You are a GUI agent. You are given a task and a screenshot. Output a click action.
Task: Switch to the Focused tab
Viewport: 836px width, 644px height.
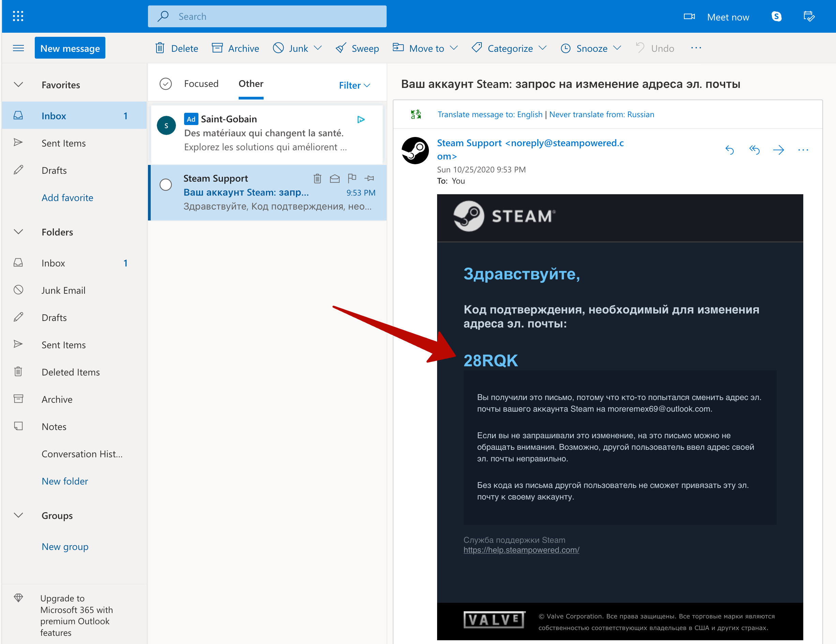click(201, 84)
